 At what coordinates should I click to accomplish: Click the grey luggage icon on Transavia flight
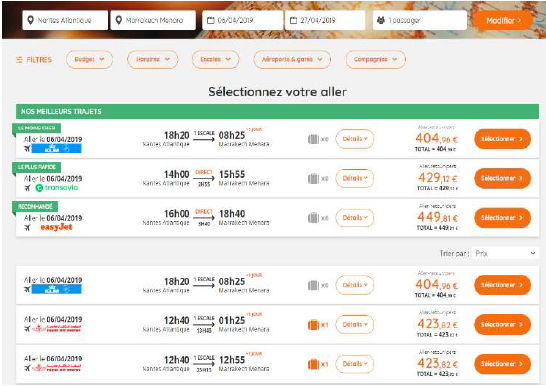click(313, 179)
